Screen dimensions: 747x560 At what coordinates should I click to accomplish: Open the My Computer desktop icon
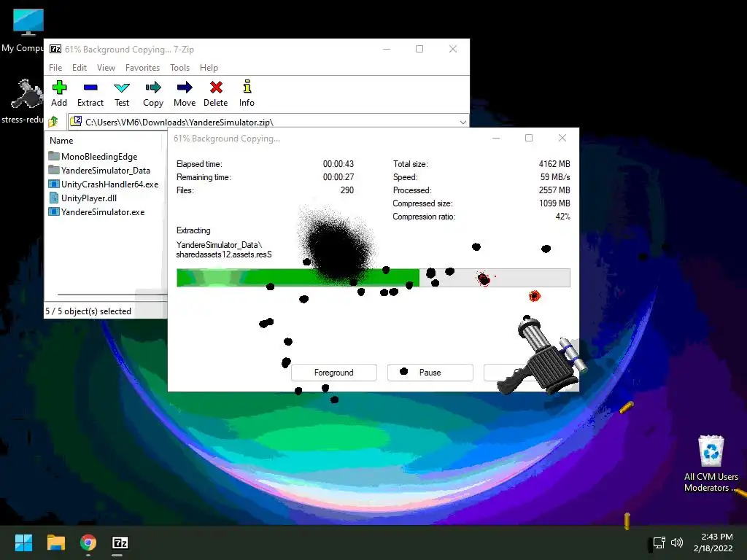28,23
